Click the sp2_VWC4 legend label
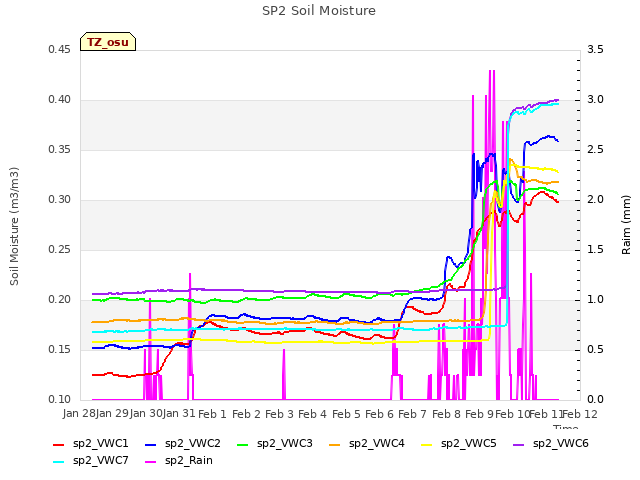 click(377, 443)
